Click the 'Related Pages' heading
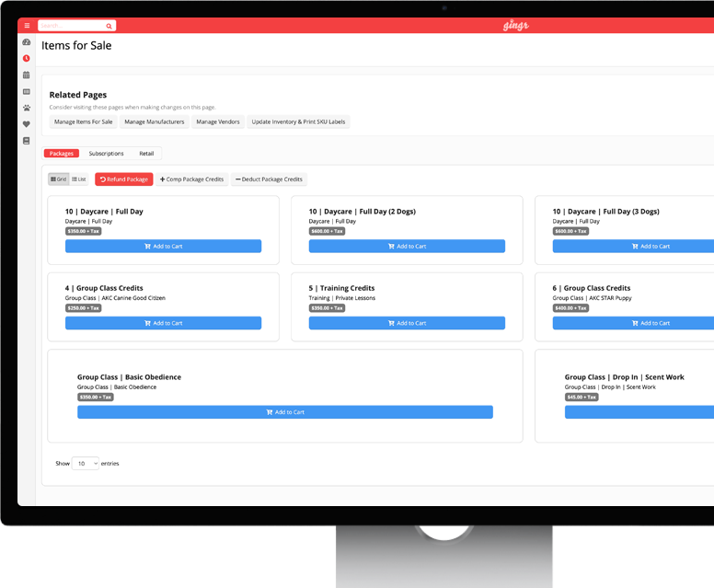This screenshot has height=588, width=714. click(78, 95)
